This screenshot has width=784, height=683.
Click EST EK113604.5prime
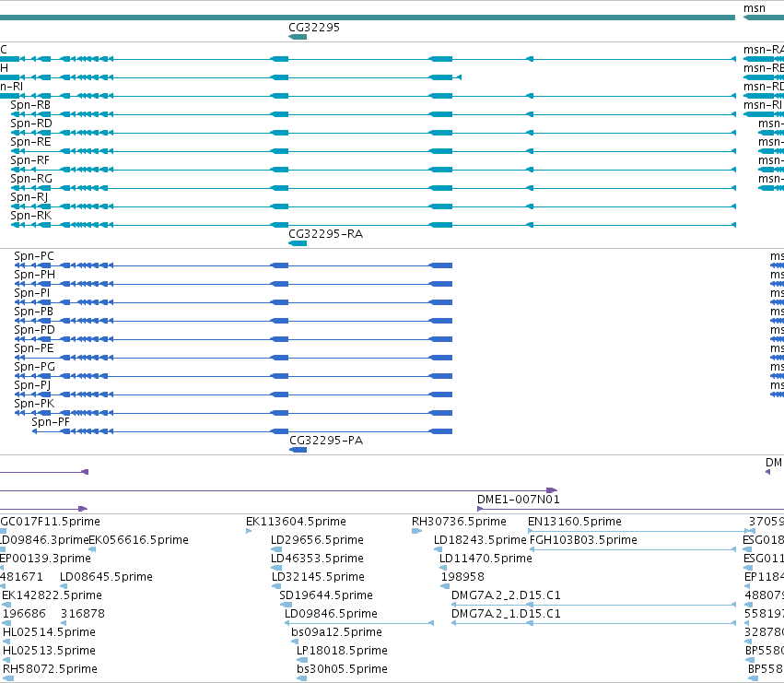pos(296,522)
